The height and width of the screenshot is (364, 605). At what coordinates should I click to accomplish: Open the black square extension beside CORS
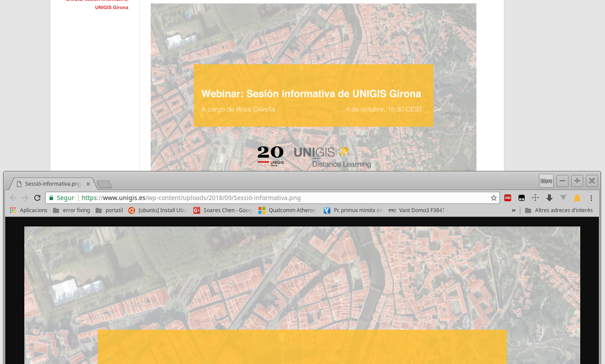(x=522, y=198)
